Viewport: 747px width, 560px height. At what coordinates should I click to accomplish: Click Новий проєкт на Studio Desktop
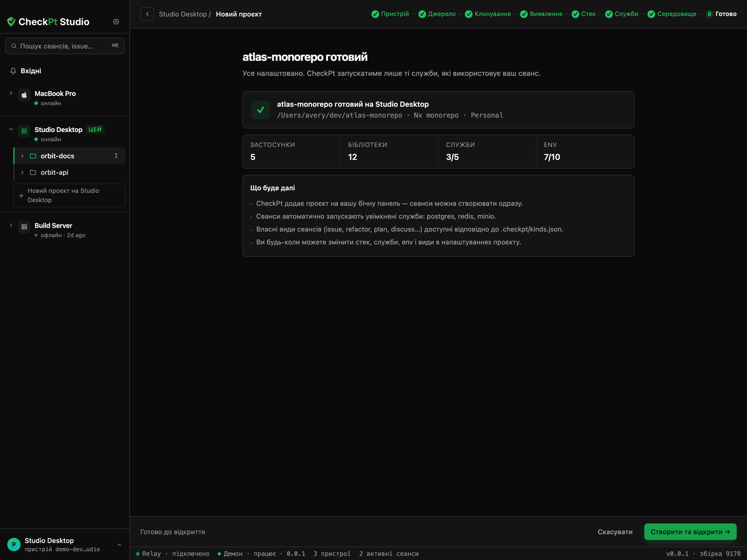click(69, 195)
